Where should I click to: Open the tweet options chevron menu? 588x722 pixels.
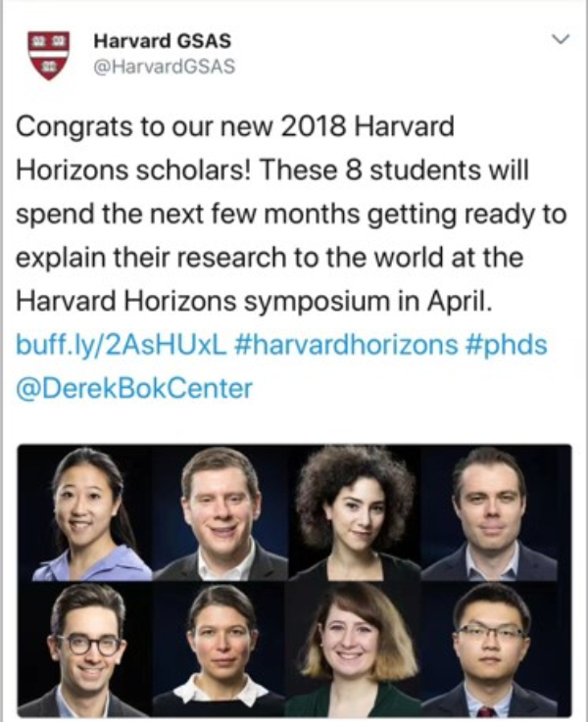(x=561, y=39)
